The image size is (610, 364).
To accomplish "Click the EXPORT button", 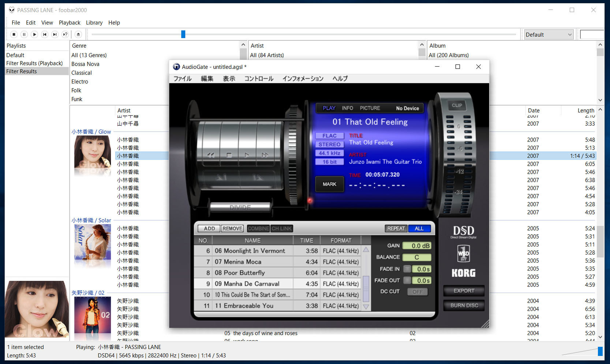I will point(464,291).
